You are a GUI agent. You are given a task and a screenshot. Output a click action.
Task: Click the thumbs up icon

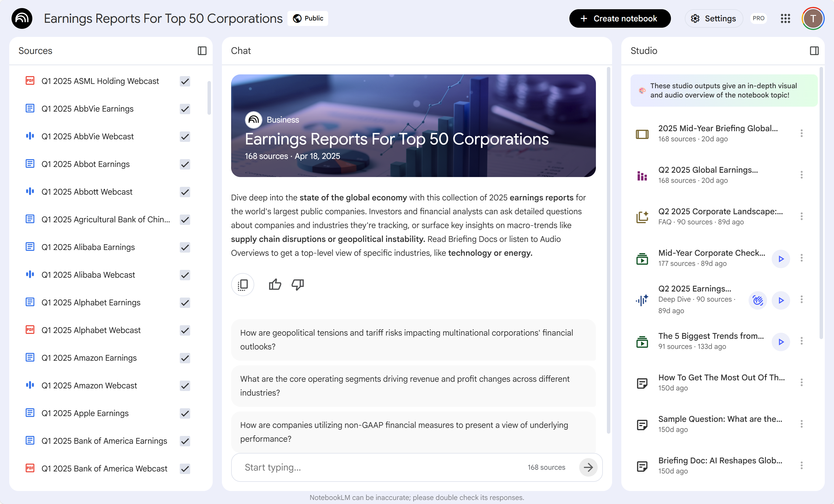click(x=275, y=285)
